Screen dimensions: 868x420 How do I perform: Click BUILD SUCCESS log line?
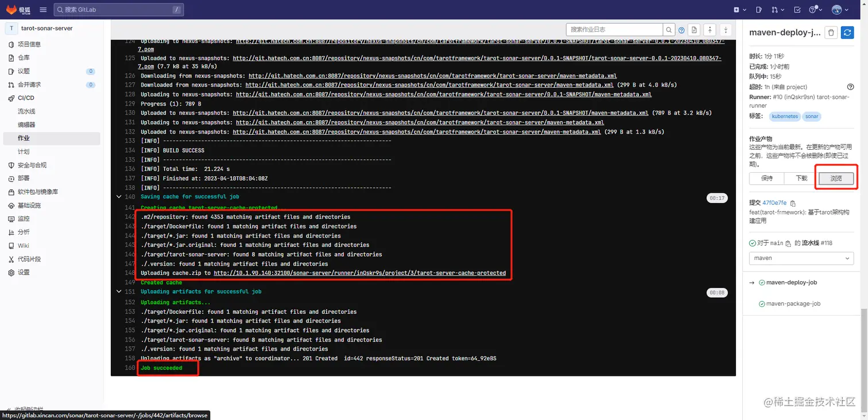point(172,150)
